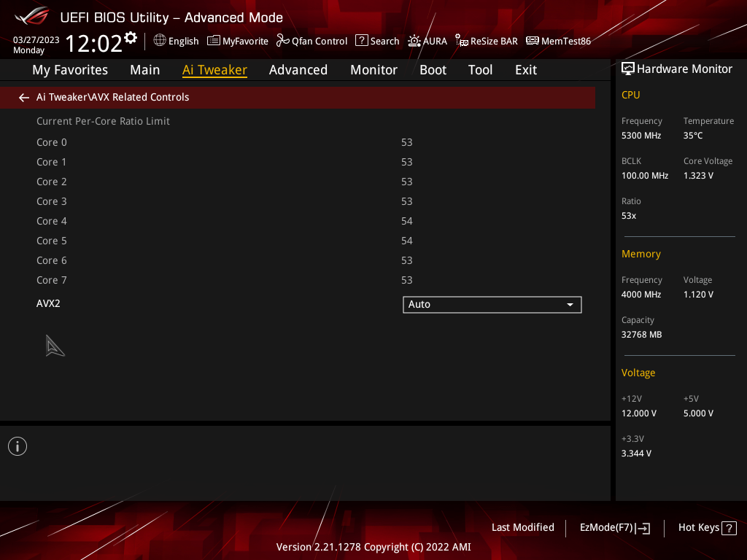Viewport: 747px width, 560px height.
Task: Click the Version 2.21.1278 copyright text
Action: pyautogui.click(x=373, y=547)
